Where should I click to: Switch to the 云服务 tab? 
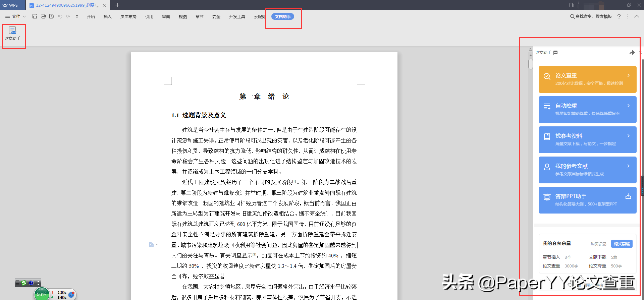pos(260,17)
